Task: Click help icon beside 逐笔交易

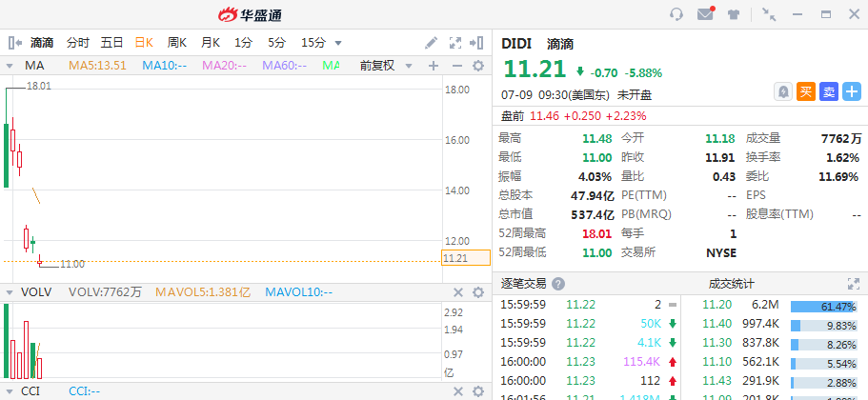Action: point(558,284)
